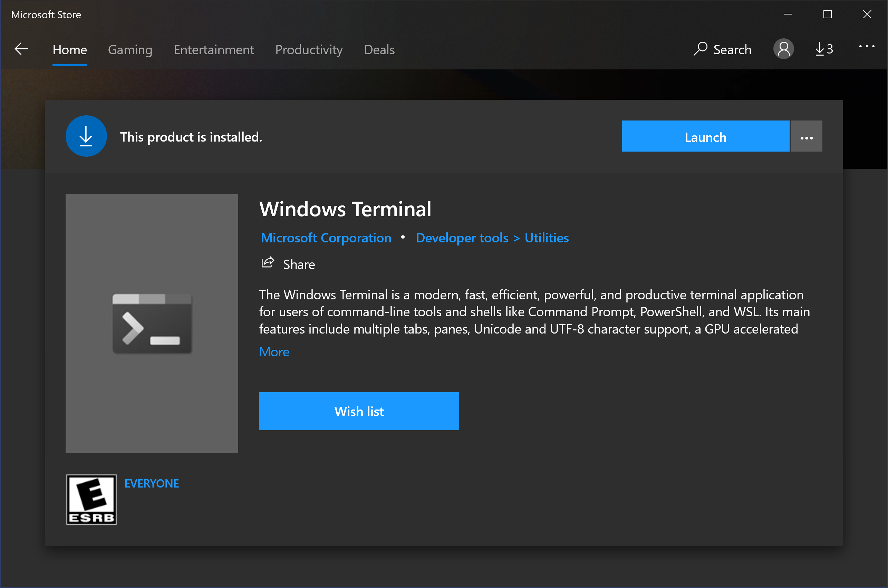Open the Productivity tab

309,50
